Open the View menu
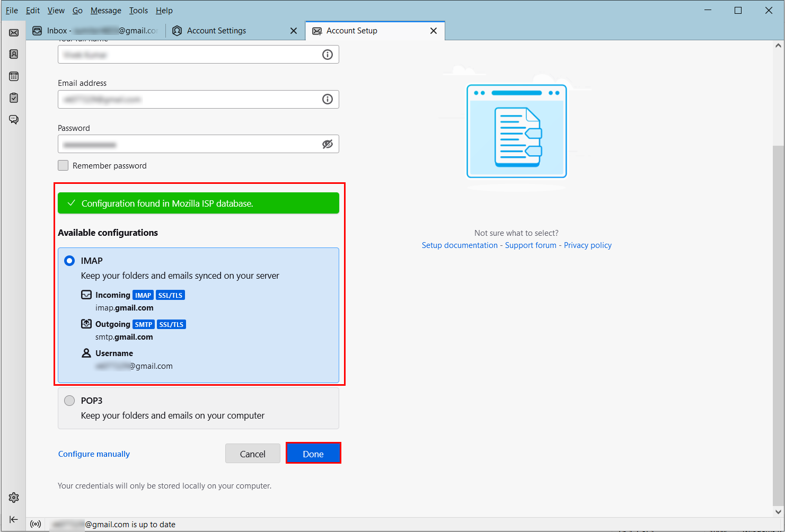Image resolution: width=785 pixels, height=532 pixels. (x=56, y=11)
